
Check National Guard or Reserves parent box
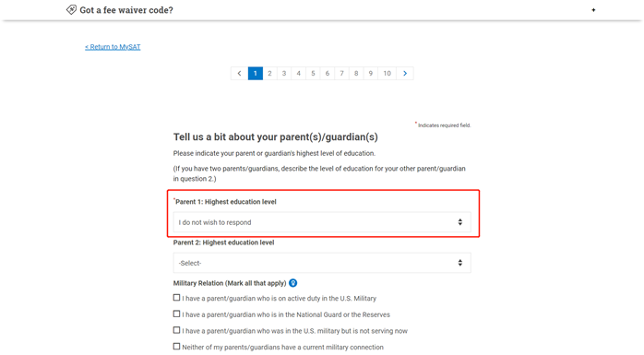pyautogui.click(x=176, y=314)
